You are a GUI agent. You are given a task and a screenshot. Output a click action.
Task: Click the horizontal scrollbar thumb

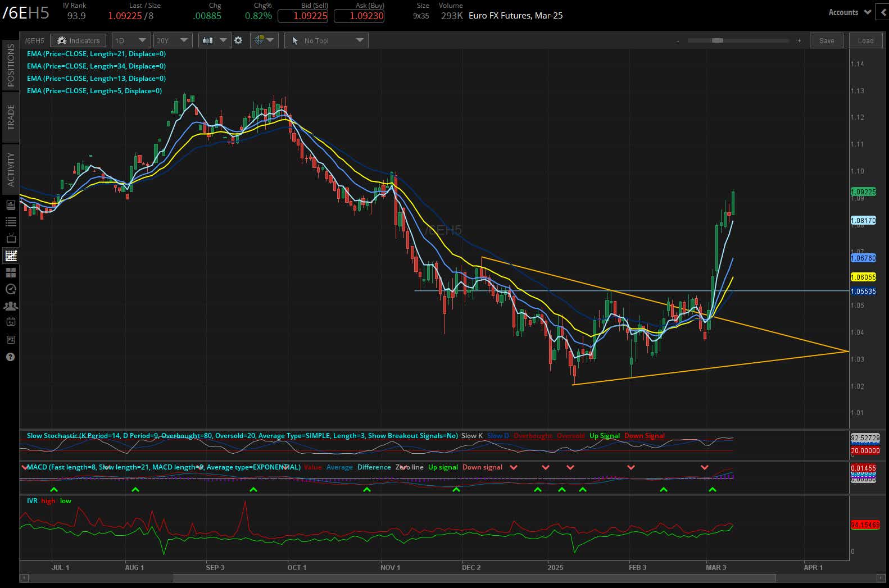tap(474, 578)
